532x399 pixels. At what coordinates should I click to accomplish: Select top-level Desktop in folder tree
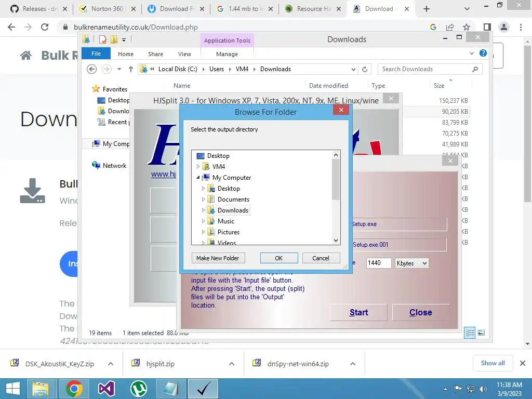[x=218, y=156]
